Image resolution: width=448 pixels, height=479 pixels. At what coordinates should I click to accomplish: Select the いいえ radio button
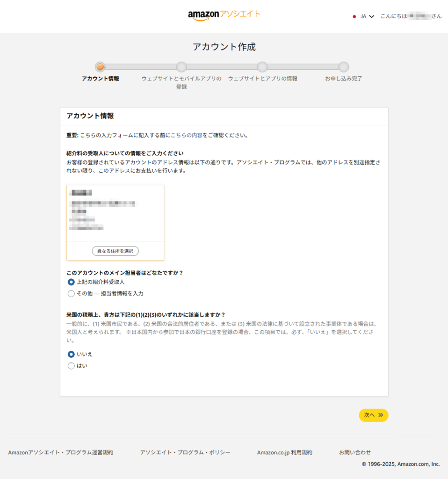(71, 355)
